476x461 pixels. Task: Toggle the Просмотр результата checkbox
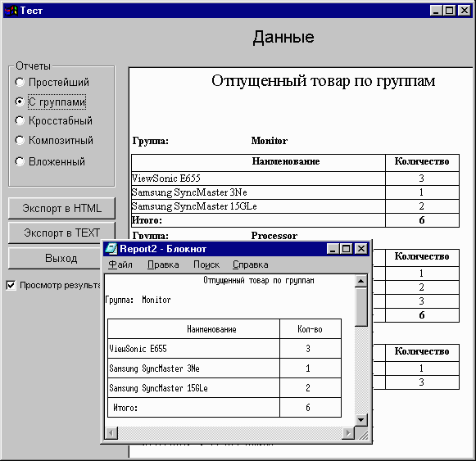tap(11, 285)
